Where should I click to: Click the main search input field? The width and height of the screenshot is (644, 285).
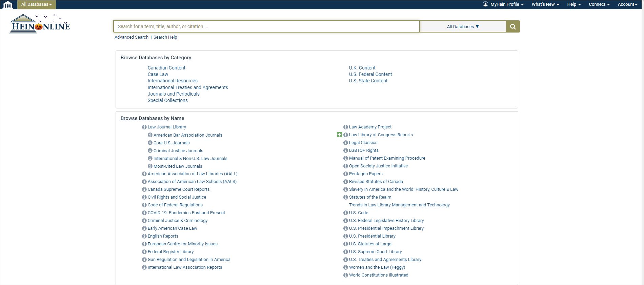coord(266,26)
